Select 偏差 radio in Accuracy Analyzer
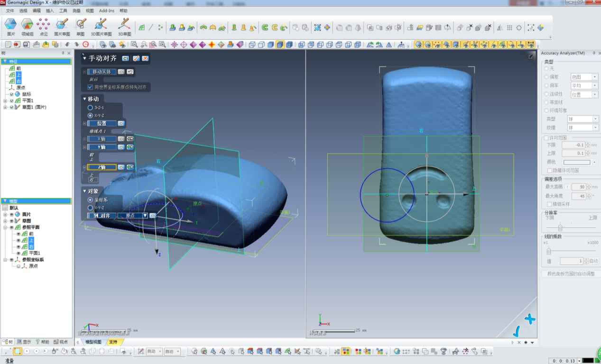 [x=547, y=77]
